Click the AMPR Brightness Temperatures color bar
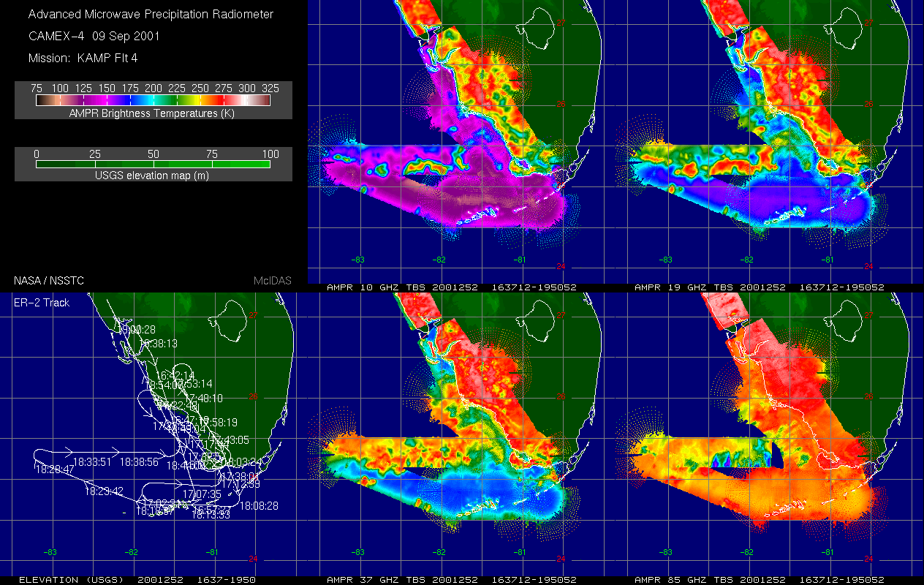The image size is (924, 585). 153,100
